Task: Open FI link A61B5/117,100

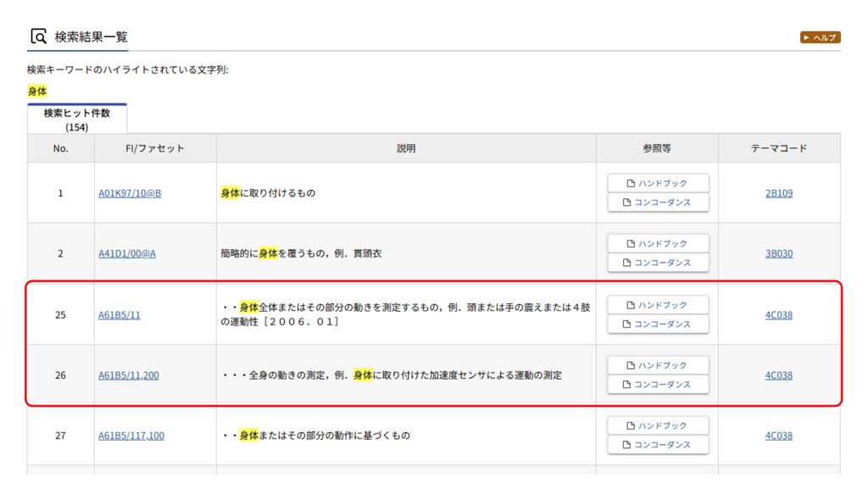Action: pos(131,435)
